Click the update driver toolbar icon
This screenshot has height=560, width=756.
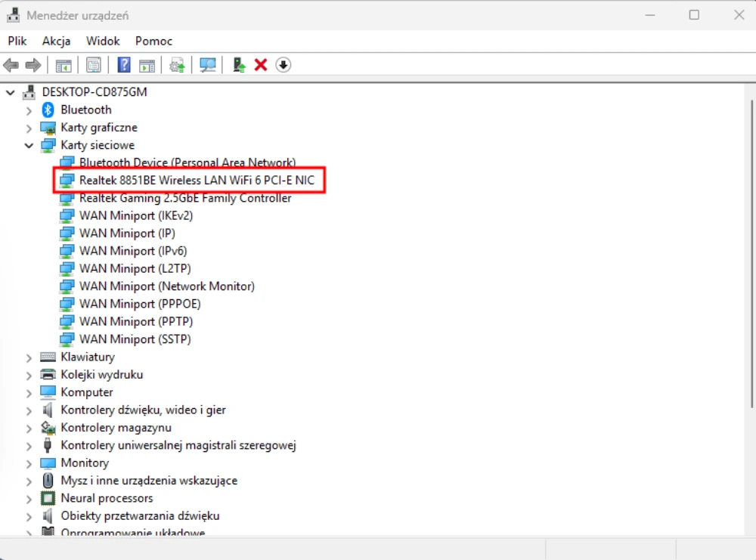(177, 65)
